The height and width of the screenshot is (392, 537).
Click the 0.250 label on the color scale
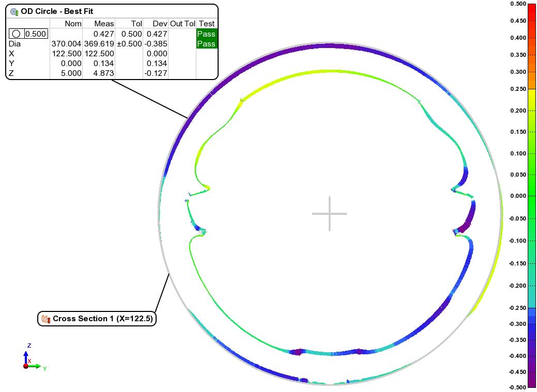[518, 89]
